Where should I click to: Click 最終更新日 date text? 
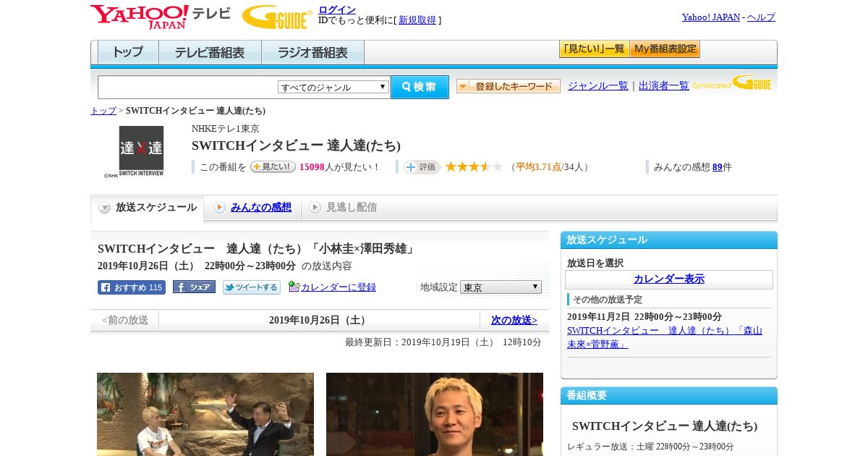443,342
